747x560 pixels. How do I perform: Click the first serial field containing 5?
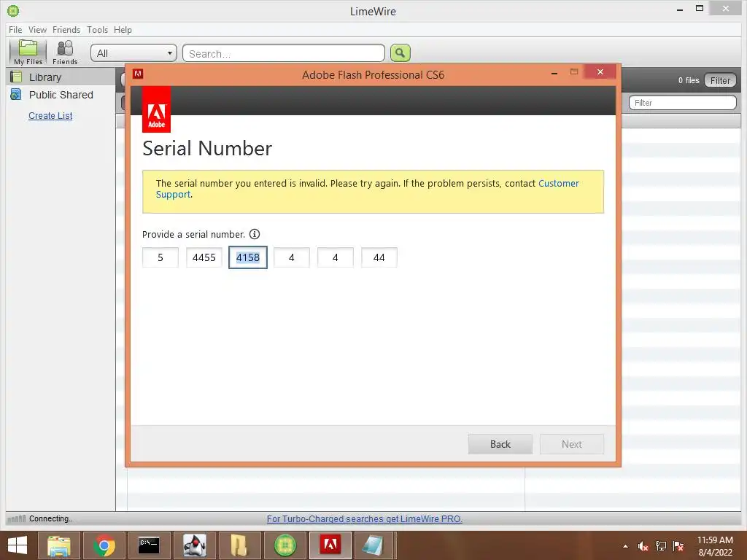click(160, 257)
